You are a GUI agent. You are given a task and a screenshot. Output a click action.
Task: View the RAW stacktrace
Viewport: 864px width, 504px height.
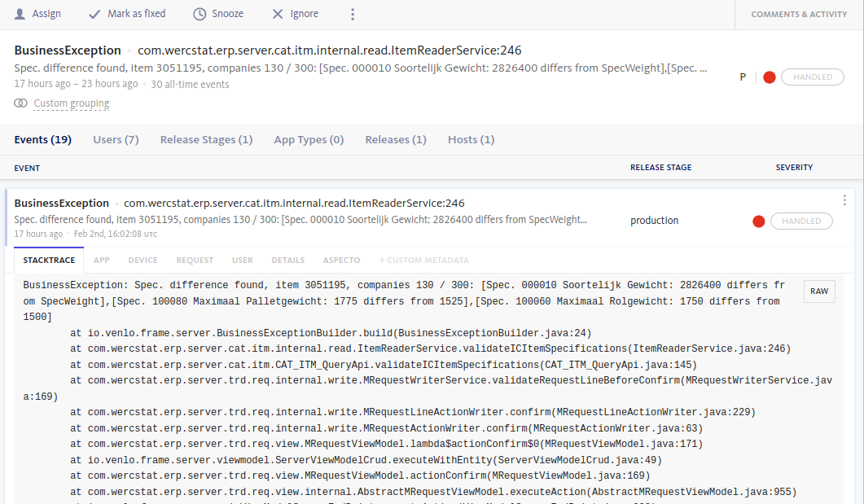tap(819, 291)
